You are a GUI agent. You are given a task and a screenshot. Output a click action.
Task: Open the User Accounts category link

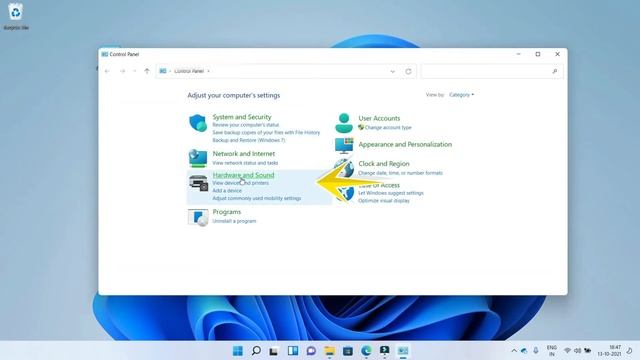(379, 118)
